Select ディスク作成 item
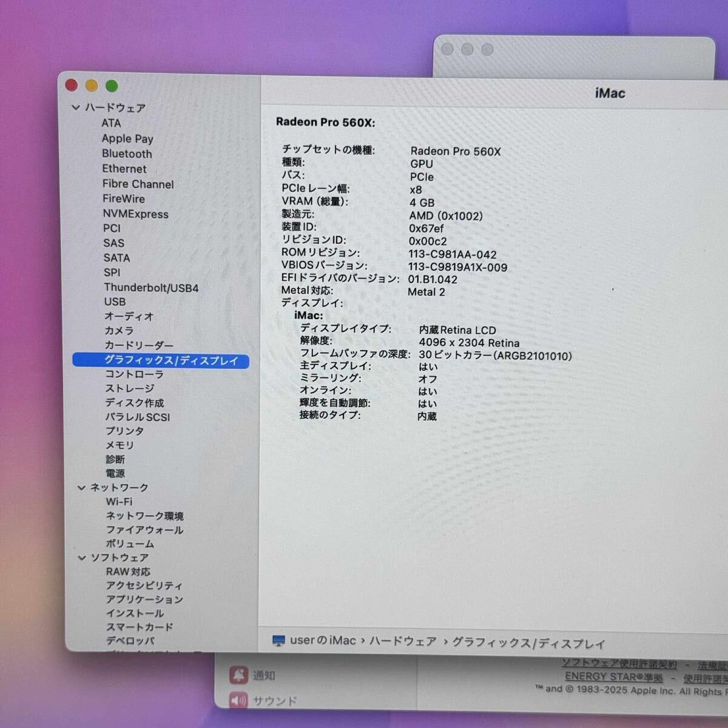728x728 pixels. [x=134, y=403]
